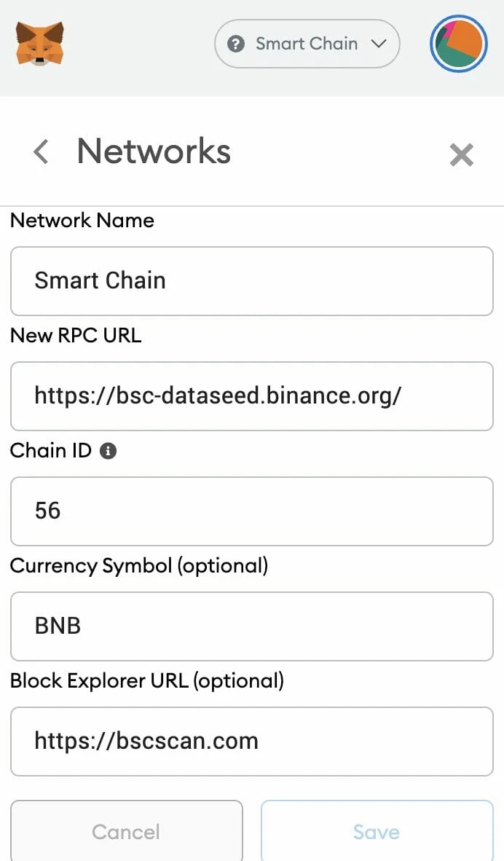
Task: Select the Currency Symbol field containing BNB
Action: [x=251, y=626]
